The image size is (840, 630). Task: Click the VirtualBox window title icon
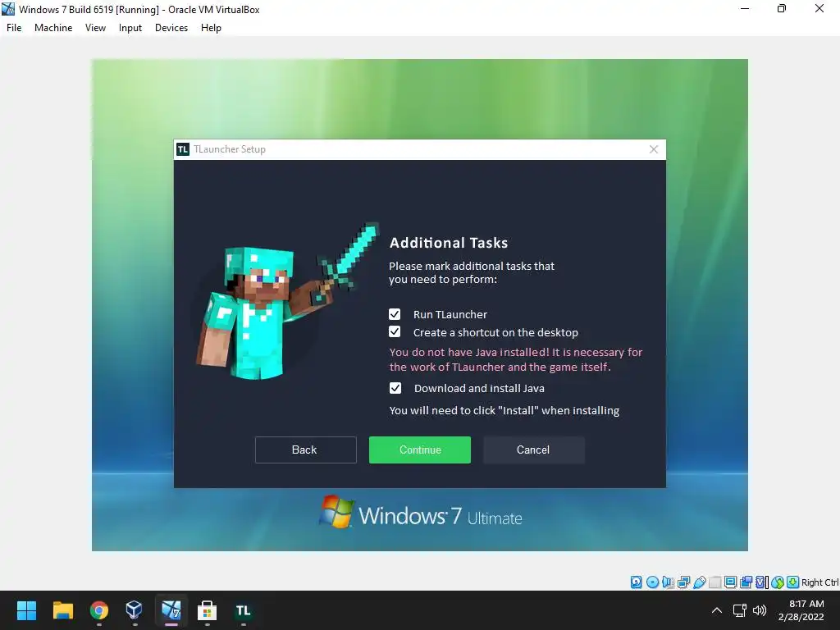8,9
